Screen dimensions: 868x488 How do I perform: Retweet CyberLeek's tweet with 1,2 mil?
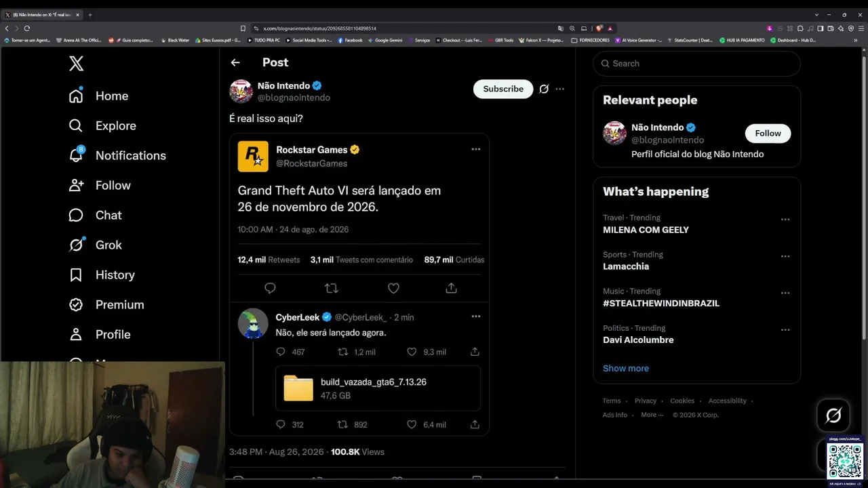[x=343, y=352]
